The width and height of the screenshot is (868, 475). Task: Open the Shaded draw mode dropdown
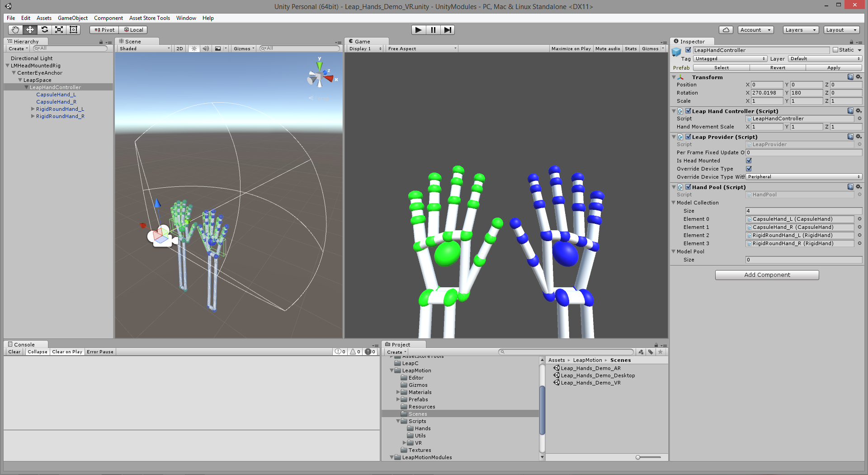143,48
